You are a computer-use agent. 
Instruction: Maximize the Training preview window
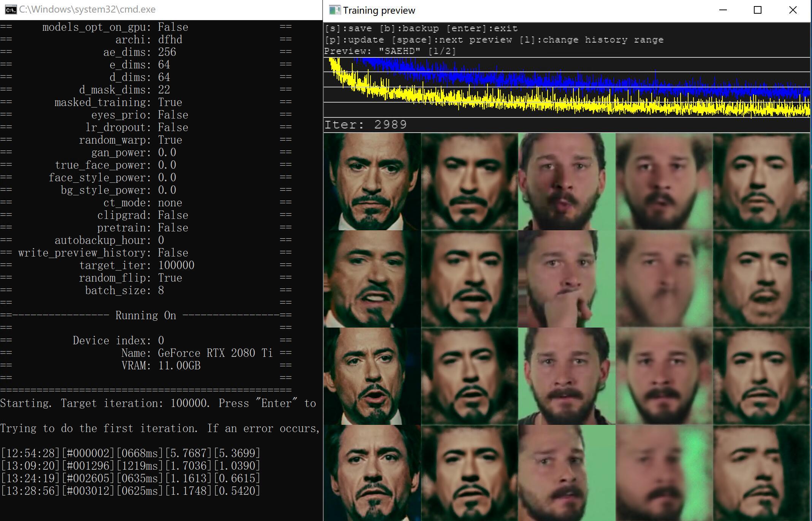coord(758,10)
